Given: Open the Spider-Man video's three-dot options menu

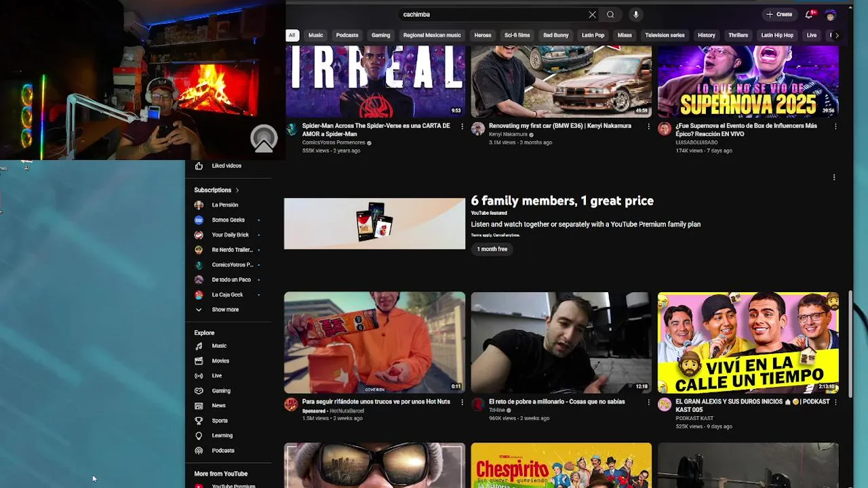Looking at the screenshot, I should pyautogui.click(x=462, y=126).
